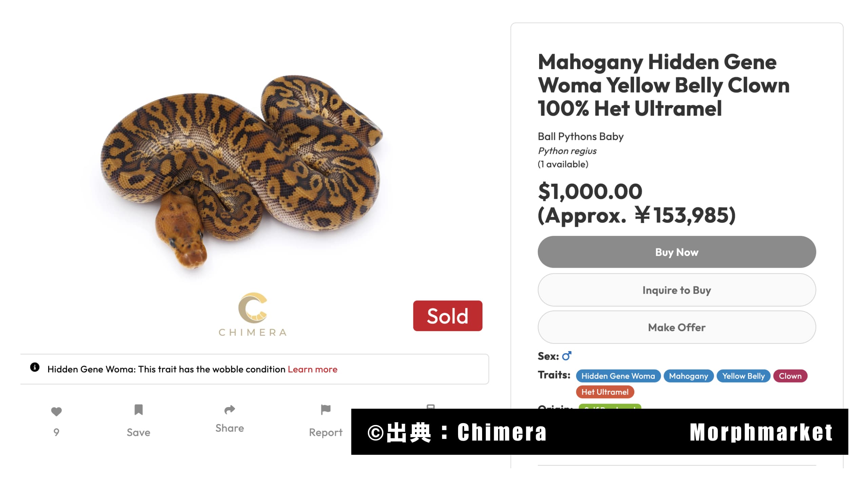Open the Learn more wobble link
This screenshot has height=488, width=868.
pos(312,369)
